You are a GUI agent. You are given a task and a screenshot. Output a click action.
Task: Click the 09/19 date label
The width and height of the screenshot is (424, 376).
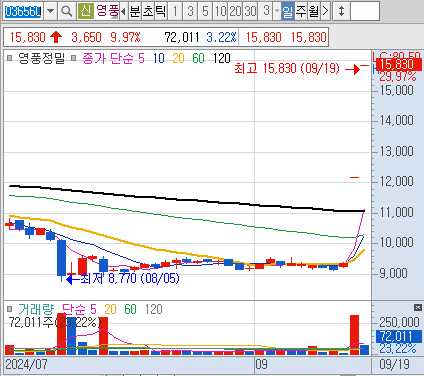click(x=394, y=364)
